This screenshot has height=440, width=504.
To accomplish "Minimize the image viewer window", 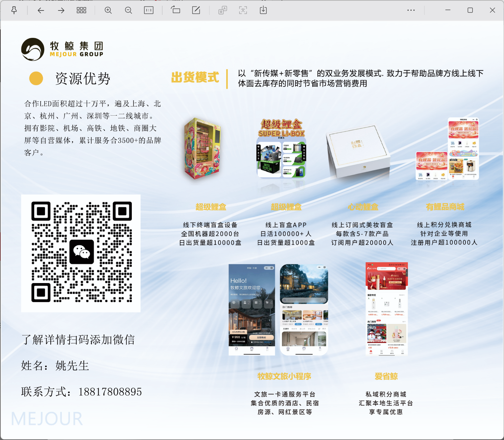I will click(448, 10).
